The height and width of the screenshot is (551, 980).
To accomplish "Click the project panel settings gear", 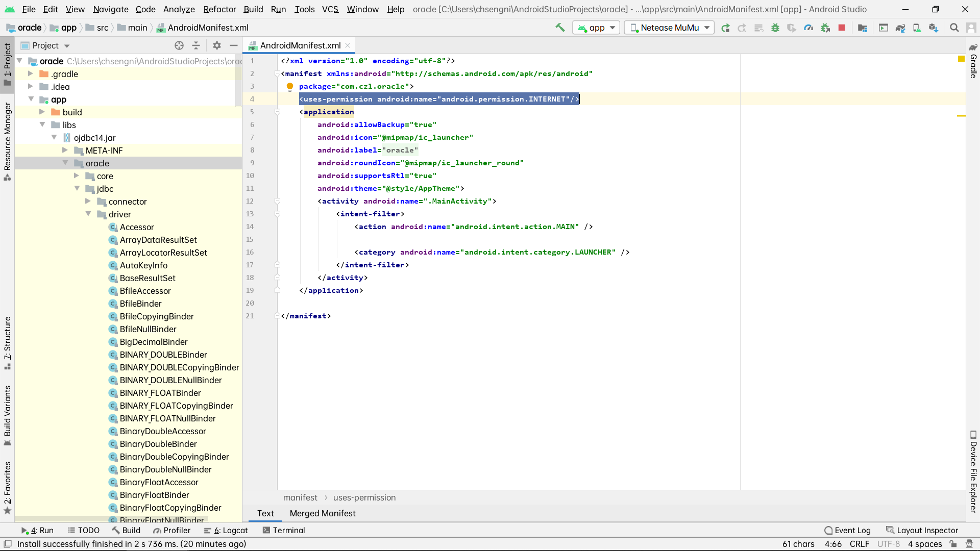I will coord(217,45).
